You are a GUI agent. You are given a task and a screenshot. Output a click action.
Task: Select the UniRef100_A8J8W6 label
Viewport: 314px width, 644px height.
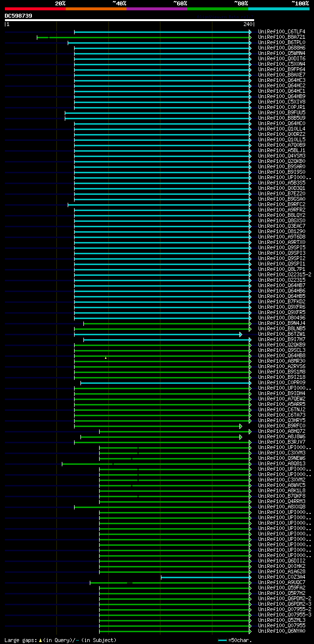pyautogui.click(x=282, y=437)
